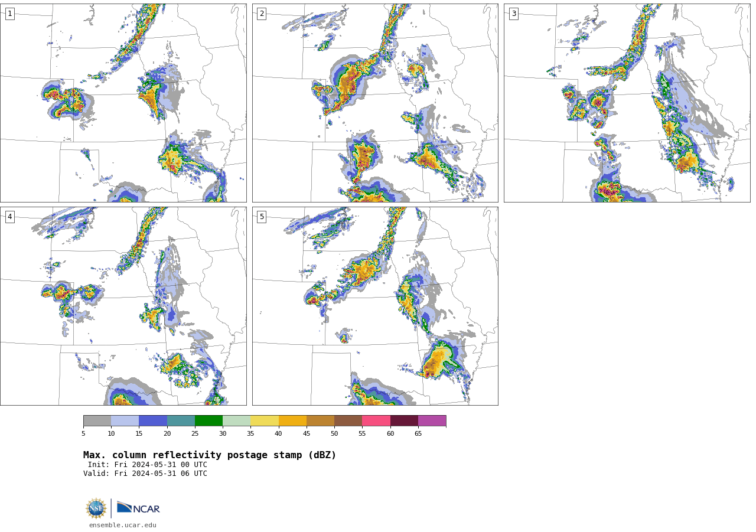Open ensemble member 1 reflectivity panel
756x532 pixels.
(123, 103)
